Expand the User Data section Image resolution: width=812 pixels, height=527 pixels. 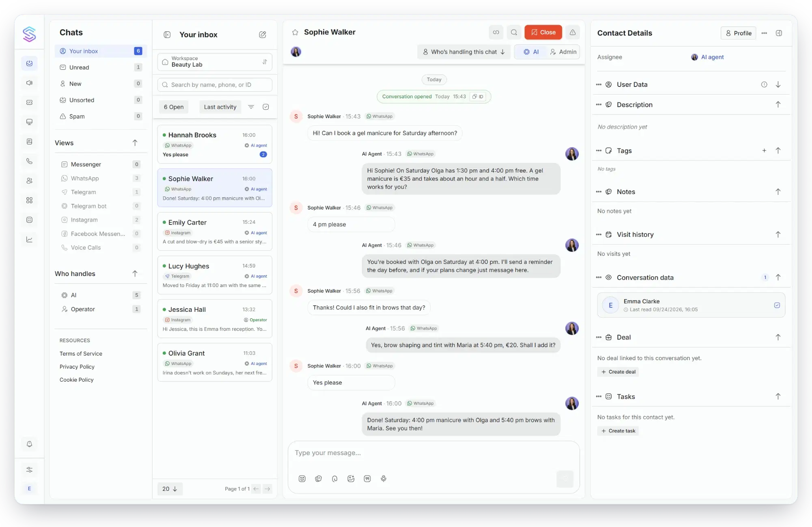click(778, 84)
